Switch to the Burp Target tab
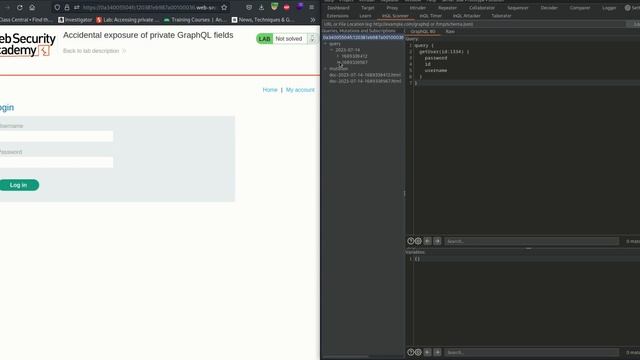The width and height of the screenshot is (640, 360). 368,8
